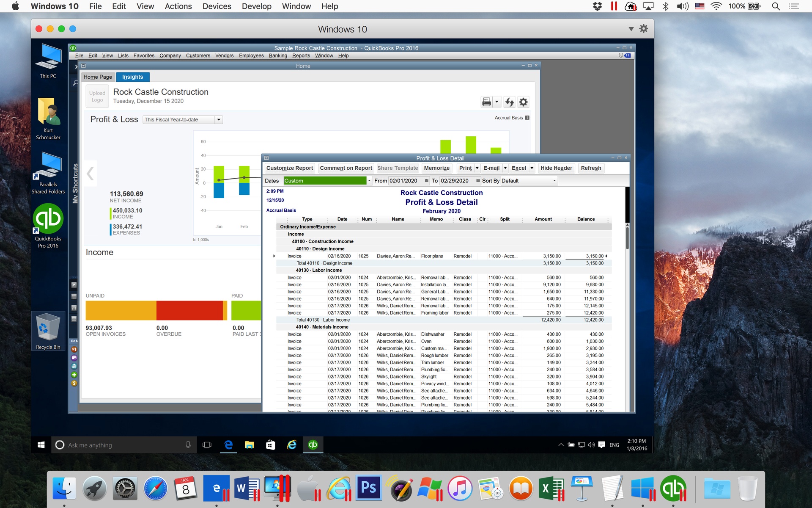
Task: Click the bar chart icon in left sidebar
Action: [x=74, y=308]
